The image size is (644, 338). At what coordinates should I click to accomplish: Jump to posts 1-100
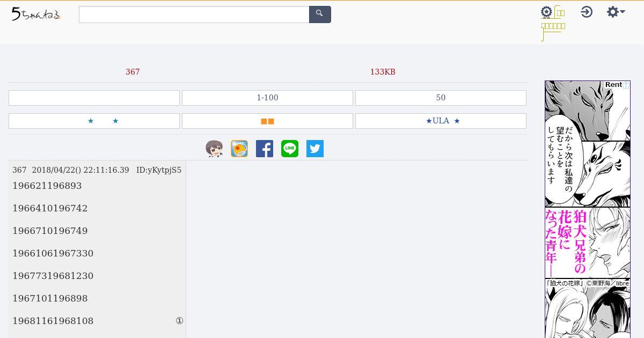coord(267,98)
